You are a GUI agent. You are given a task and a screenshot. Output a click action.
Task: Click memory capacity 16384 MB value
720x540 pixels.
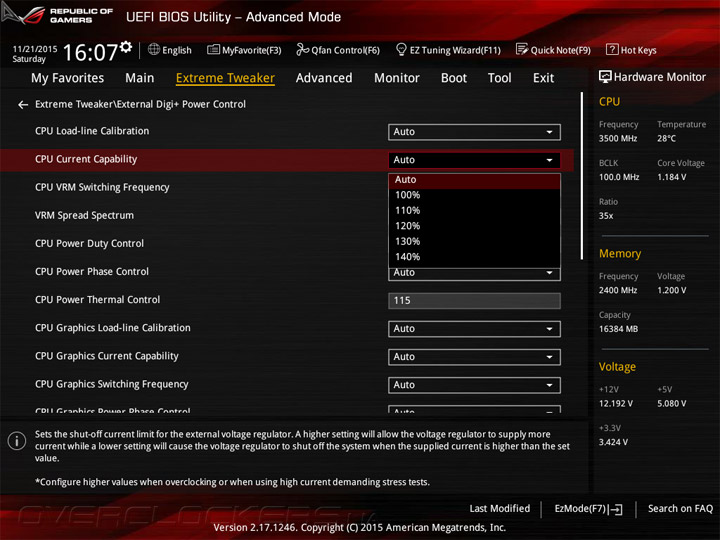618,329
